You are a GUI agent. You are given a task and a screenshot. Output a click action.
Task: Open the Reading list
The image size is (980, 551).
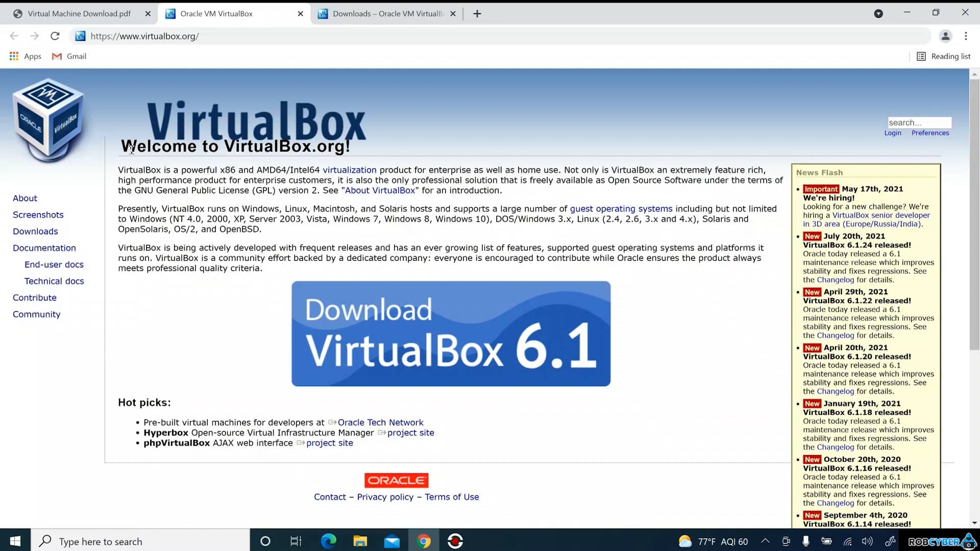pyautogui.click(x=944, y=56)
